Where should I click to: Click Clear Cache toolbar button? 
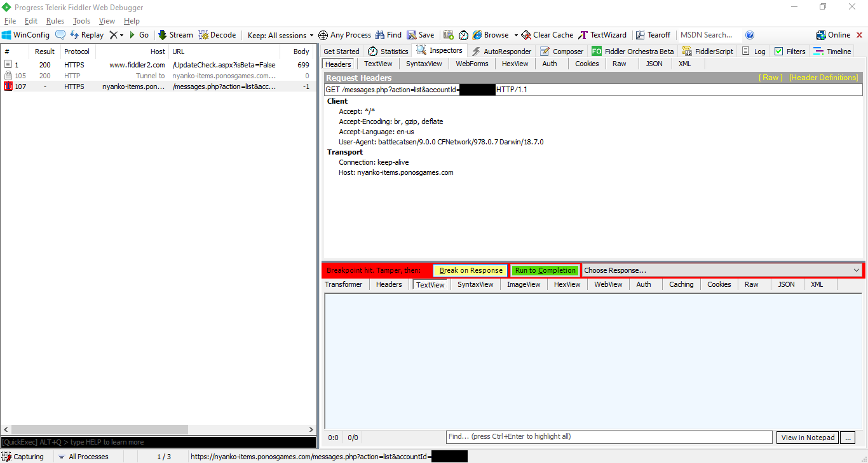(x=547, y=35)
